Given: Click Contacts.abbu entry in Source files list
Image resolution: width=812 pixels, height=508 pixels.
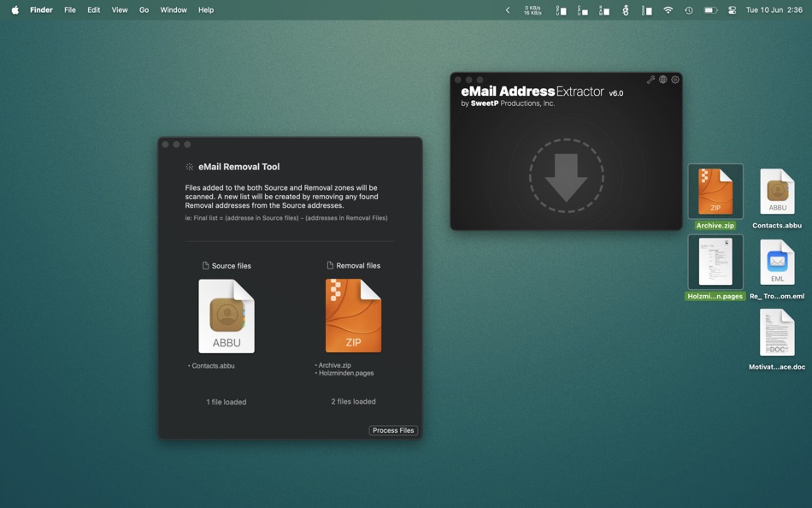Looking at the screenshot, I should [x=211, y=365].
